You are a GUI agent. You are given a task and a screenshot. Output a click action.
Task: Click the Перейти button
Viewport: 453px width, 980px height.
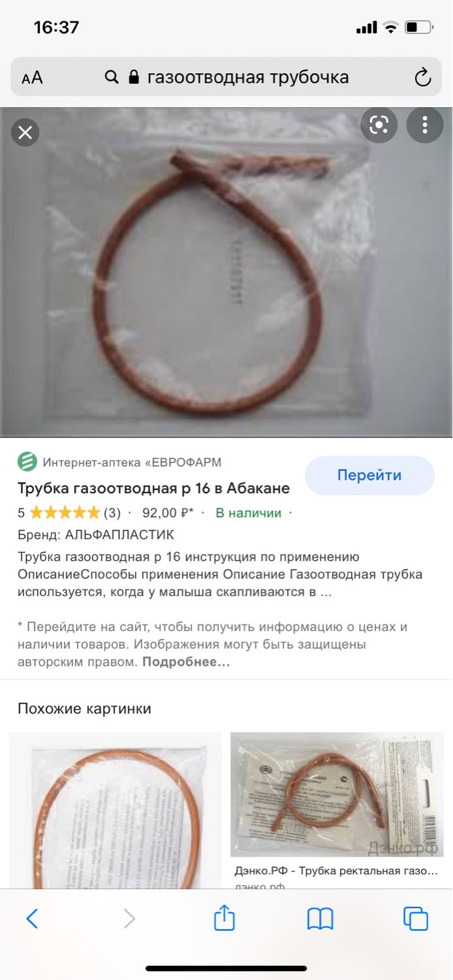pos(369,476)
